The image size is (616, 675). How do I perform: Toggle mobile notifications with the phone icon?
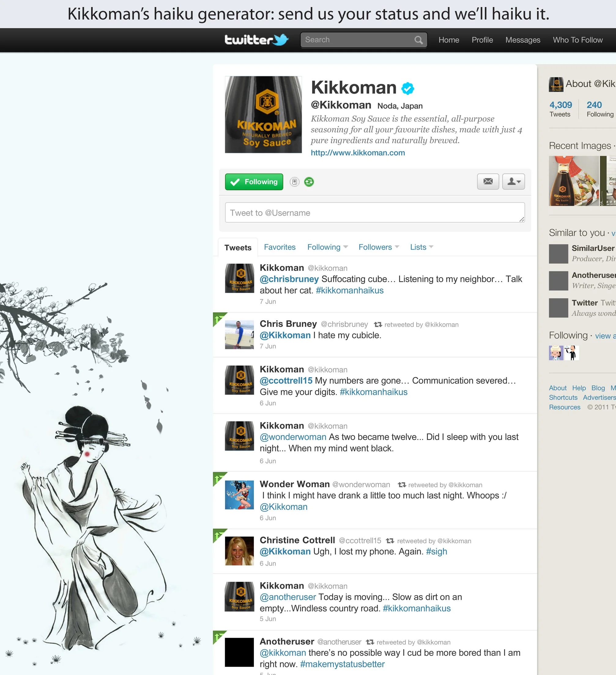tap(294, 181)
